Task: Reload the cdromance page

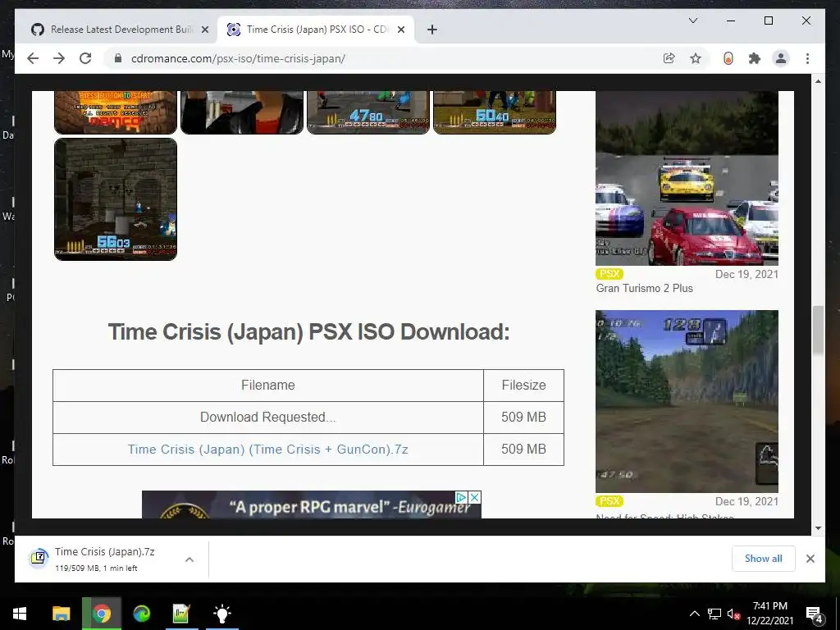Action: tap(85, 58)
